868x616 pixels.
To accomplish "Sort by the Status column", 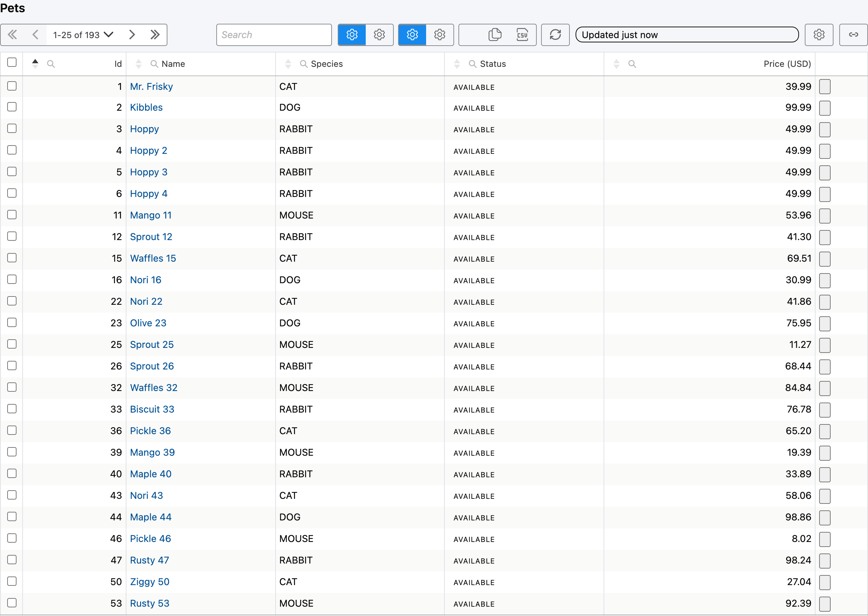I will [457, 64].
